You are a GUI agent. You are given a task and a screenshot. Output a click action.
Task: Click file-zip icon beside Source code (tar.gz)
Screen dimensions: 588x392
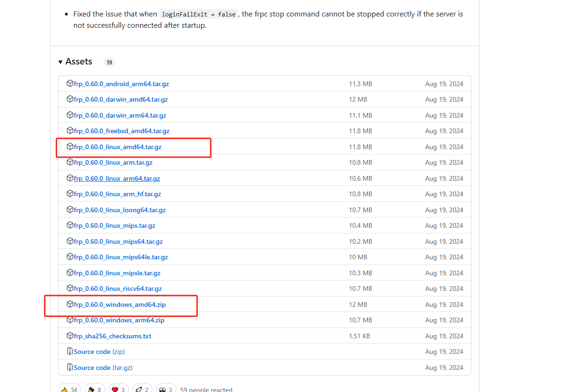70,368
